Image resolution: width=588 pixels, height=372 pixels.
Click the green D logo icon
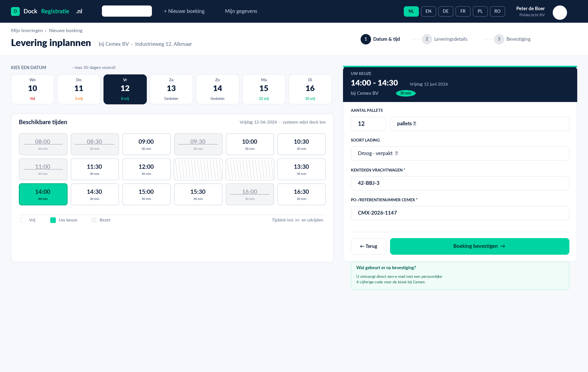(15, 11)
